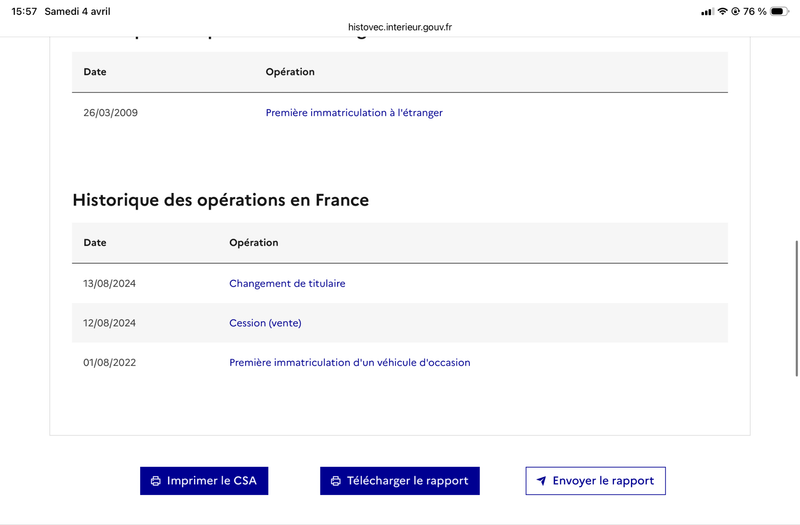The image size is (800, 525).
Task: Tap the orientation lock status icon
Action: tap(735, 11)
